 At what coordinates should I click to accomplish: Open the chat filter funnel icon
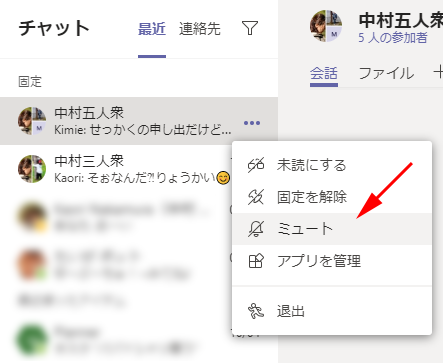pyautogui.click(x=250, y=28)
